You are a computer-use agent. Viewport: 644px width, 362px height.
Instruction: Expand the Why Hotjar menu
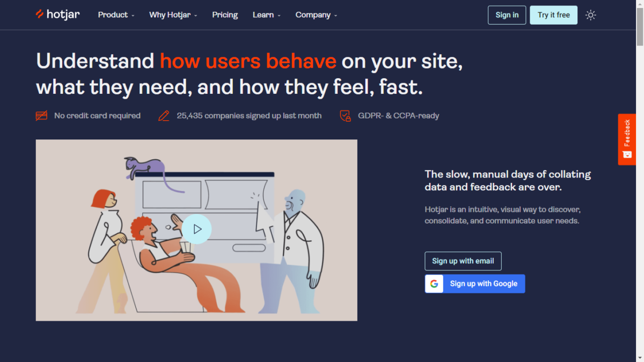pos(173,15)
